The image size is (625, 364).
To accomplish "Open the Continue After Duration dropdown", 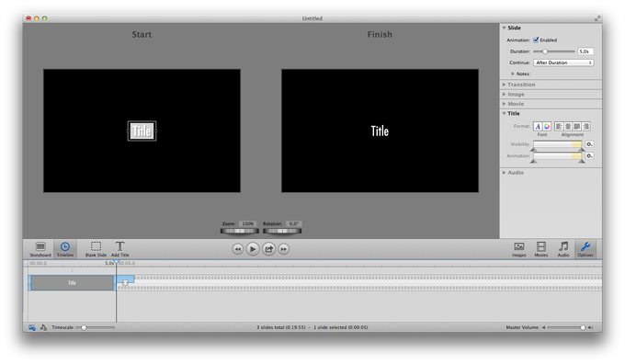I will [x=563, y=63].
